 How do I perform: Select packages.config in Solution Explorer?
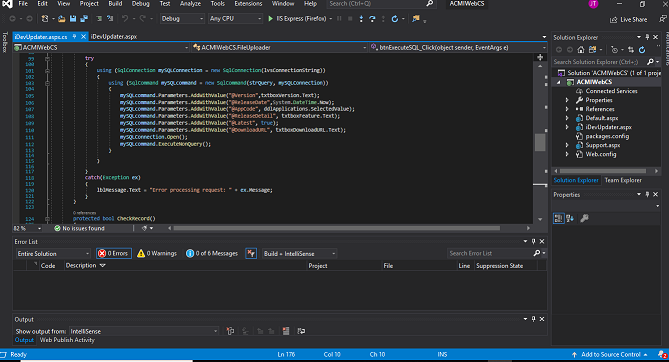(607, 137)
